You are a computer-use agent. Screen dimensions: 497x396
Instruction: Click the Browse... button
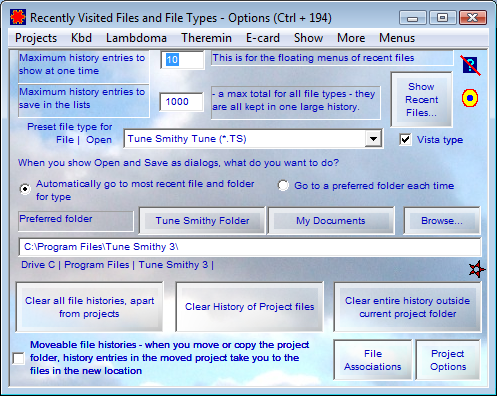coord(442,221)
